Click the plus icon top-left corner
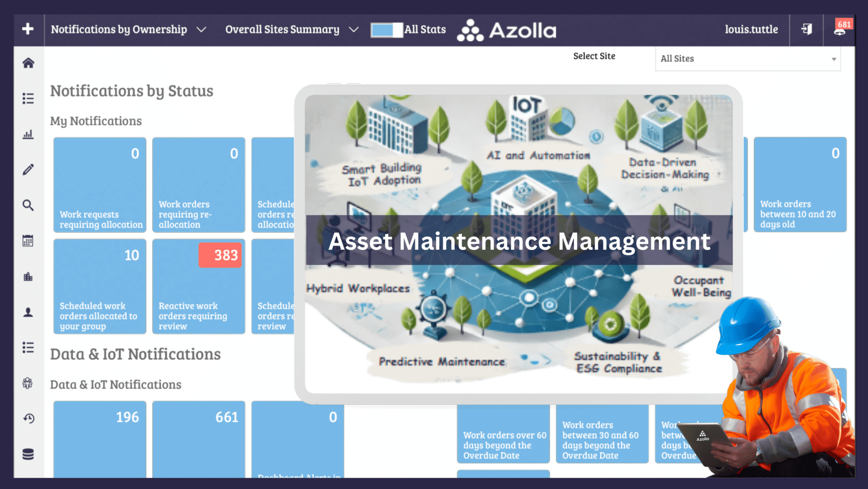The image size is (868, 489). coord(28,30)
